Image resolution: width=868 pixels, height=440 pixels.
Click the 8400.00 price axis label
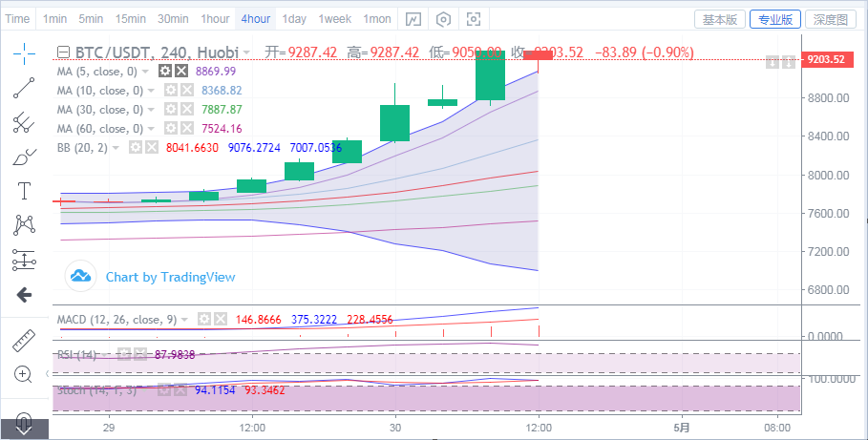point(828,136)
